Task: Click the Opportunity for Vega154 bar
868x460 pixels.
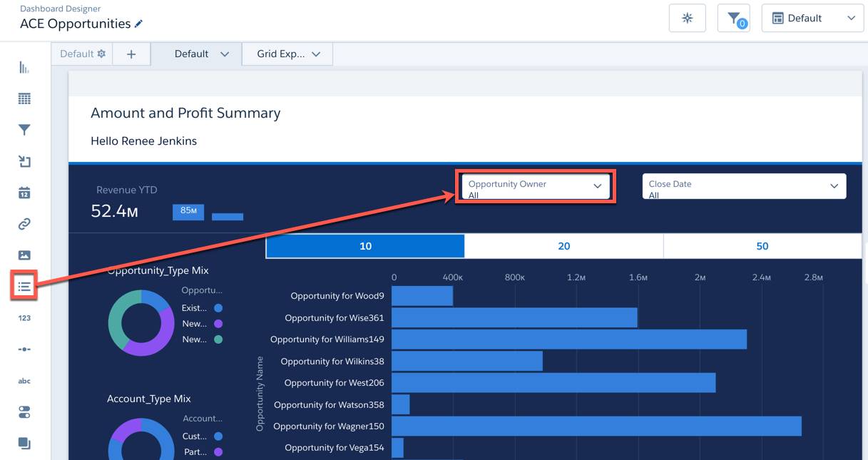Action: click(x=397, y=448)
